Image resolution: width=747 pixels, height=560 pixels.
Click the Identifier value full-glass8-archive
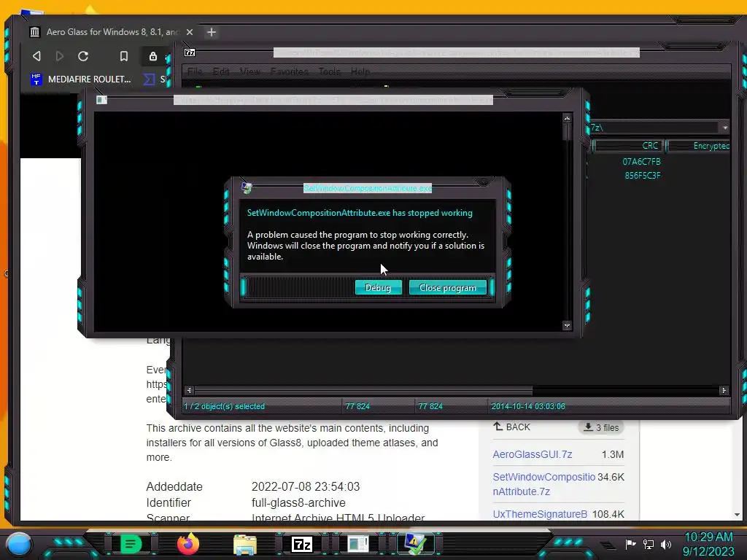pos(298,502)
